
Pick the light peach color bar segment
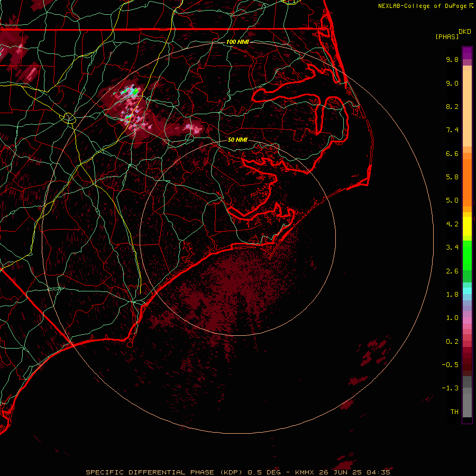pos(467,108)
